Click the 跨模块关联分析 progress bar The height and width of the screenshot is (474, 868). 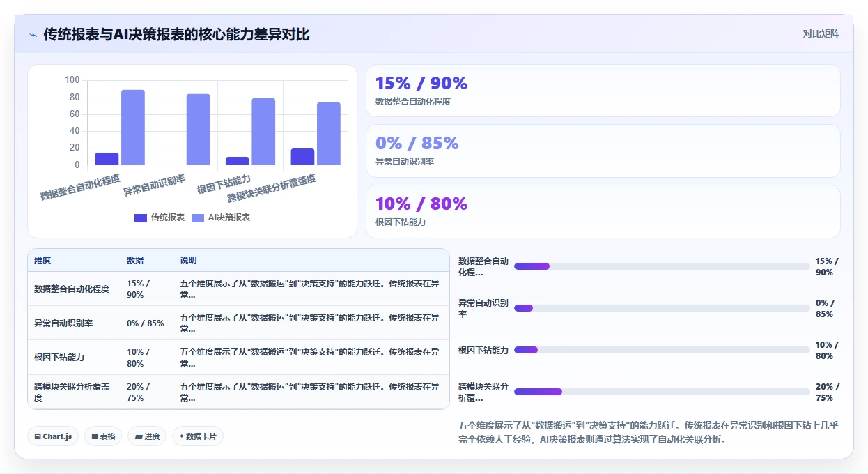(662, 392)
